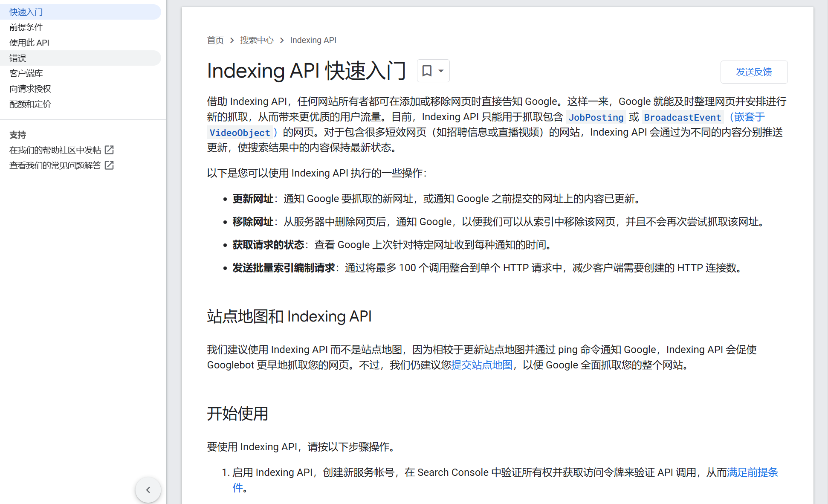Click the line 以下是您可以使用 Indexing API 执行的一些操作
Viewport: 828px width, 504px height.
(317, 173)
